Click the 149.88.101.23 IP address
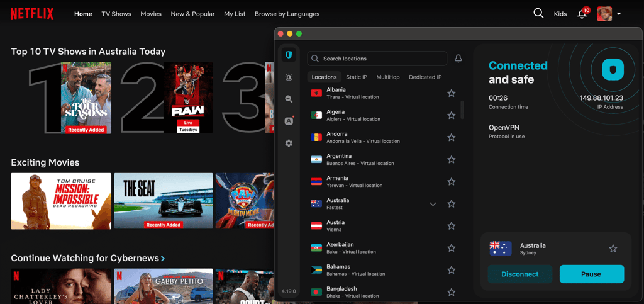The height and width of the screenshot is (304, 644). coord(601,98)
